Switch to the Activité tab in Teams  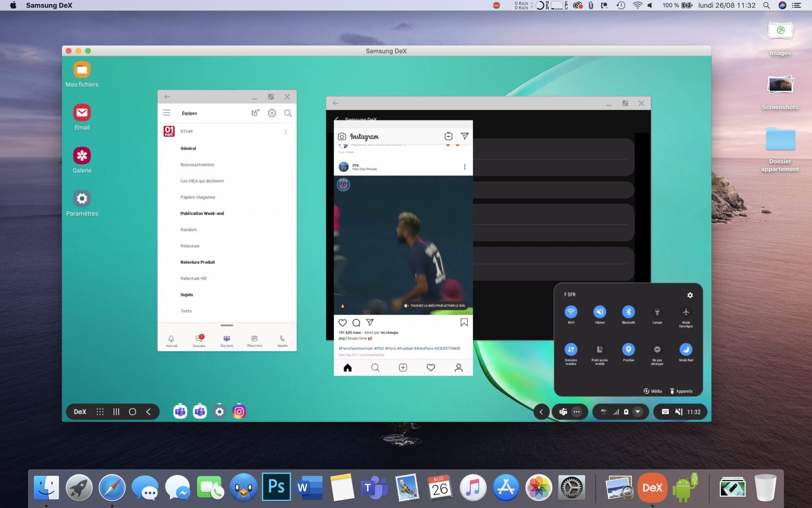click(x=172, y=341)
